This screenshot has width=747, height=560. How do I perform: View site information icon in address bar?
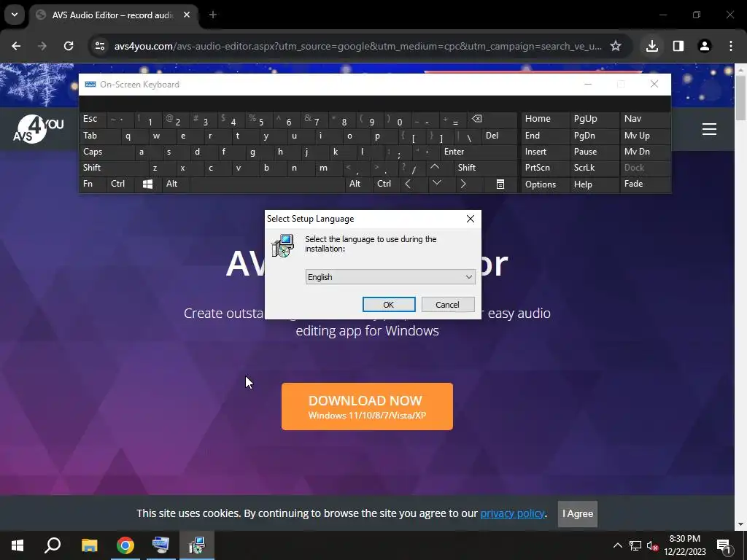99,46
